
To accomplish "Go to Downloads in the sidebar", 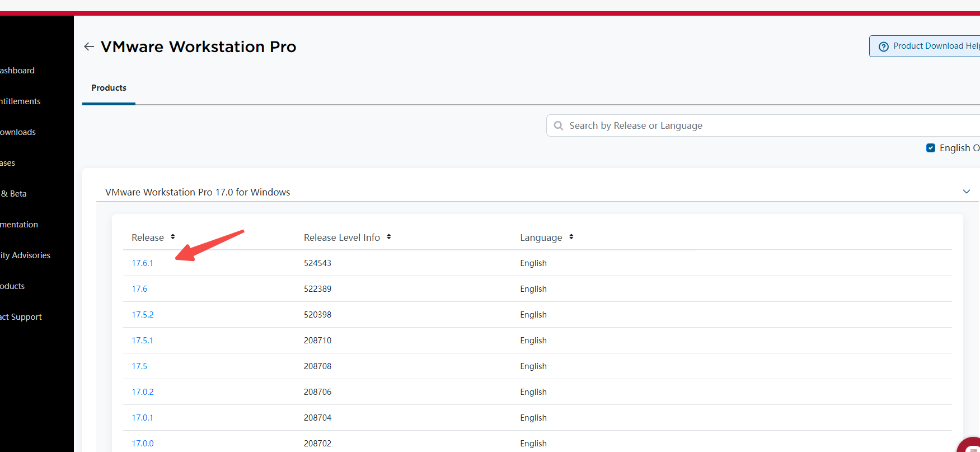I will pos(18,132).
